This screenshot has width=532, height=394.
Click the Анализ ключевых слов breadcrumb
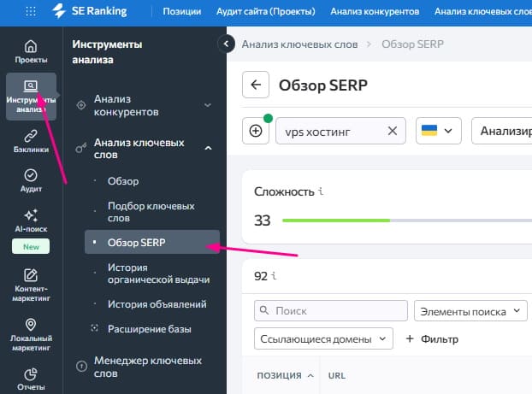point(299,44)
